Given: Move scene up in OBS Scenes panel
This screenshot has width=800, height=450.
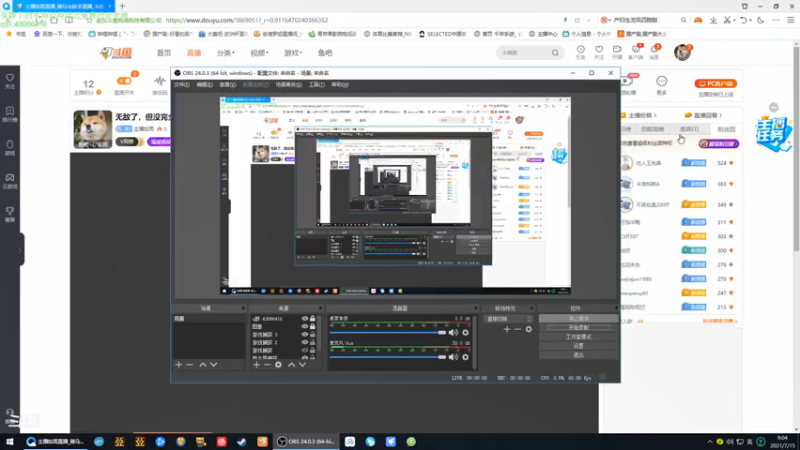Looking at the screenshot, I should pos(203,365).
